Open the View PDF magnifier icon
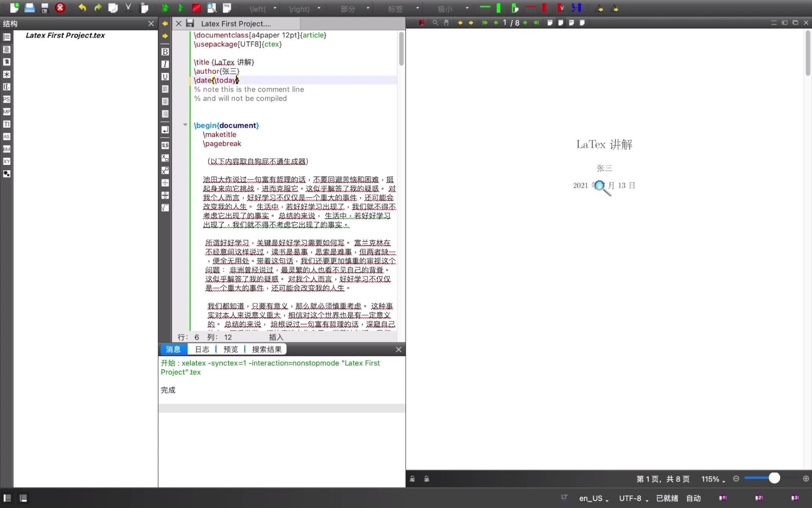The width and height of the screenshot is (812, 508). (211, 8)
